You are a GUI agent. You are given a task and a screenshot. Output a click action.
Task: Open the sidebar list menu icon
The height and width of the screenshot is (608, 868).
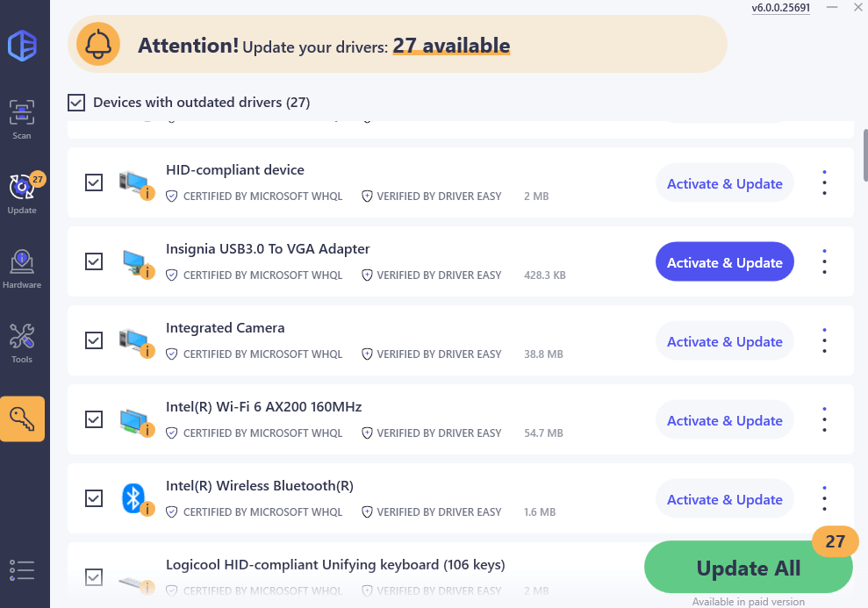(x=22, y=570)
